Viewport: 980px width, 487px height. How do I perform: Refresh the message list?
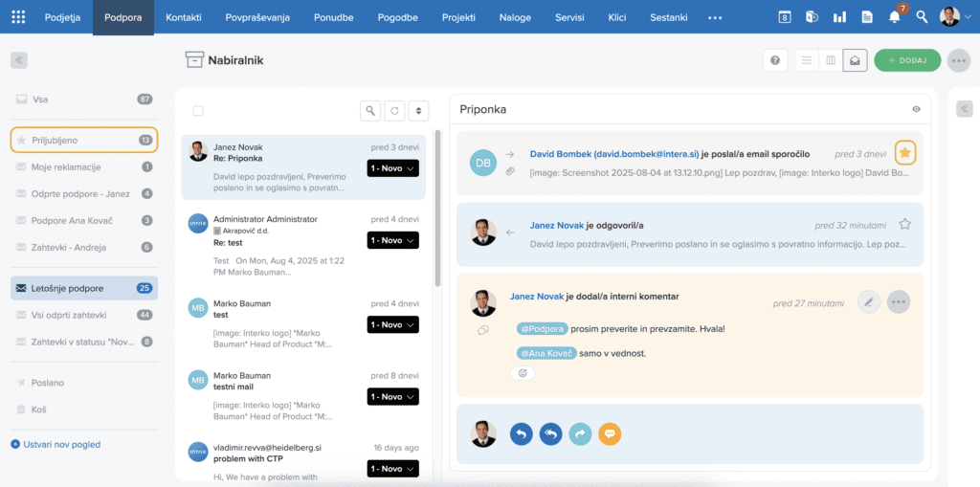pyautogui.click(x=393, y=111)
